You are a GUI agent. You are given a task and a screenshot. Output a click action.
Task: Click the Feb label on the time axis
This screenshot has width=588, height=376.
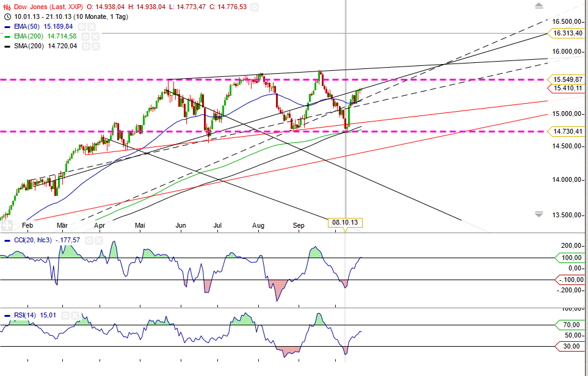click(27, 225)
